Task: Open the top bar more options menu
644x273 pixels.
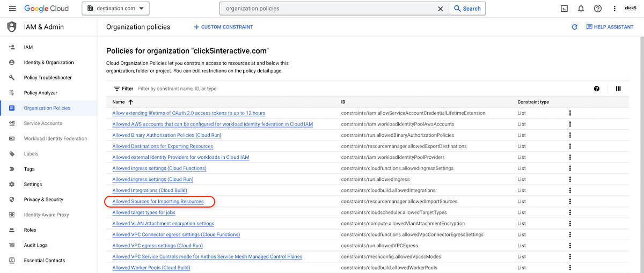Action: click(x=614, y=9)
